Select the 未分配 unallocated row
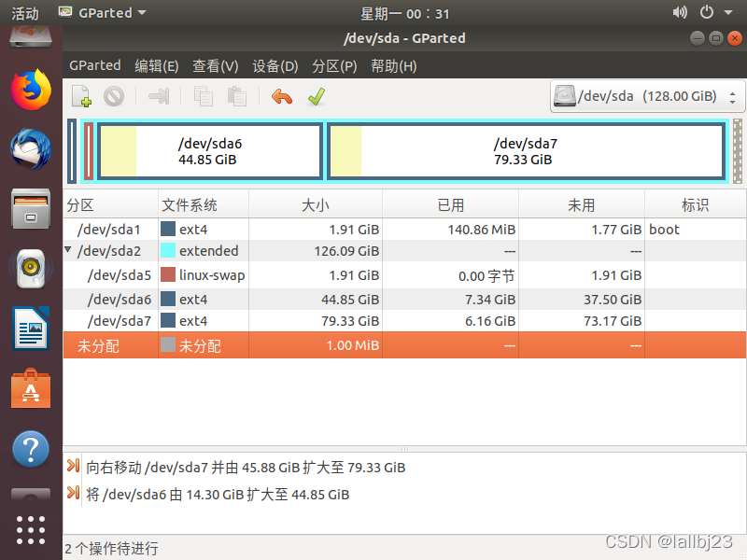This screenshot has width=747, height=560. point(404,345)
